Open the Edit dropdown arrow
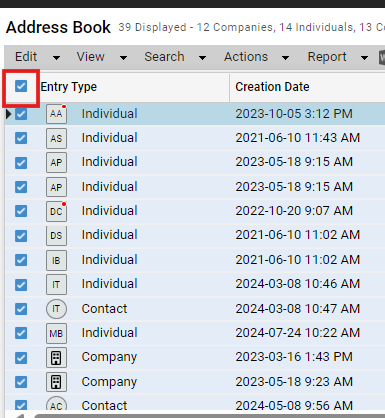This screenshot has height=418, width=385. tap(56, 58)
